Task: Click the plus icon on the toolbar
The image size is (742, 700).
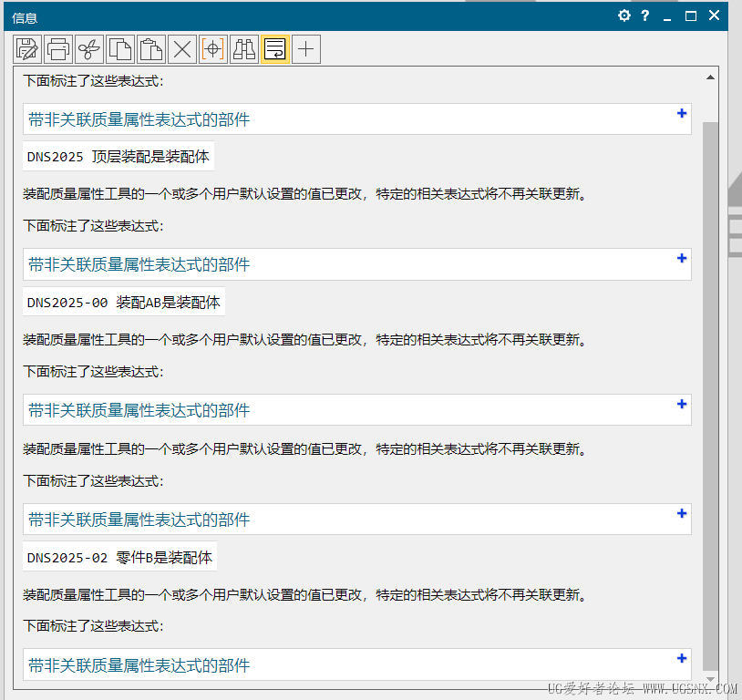Action: (x=305, y=48)
